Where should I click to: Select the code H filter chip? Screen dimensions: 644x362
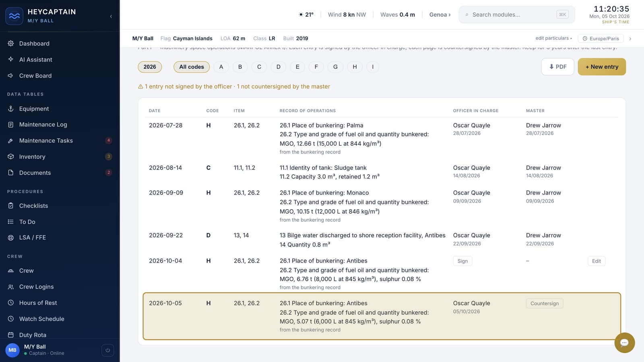(355, 67)
